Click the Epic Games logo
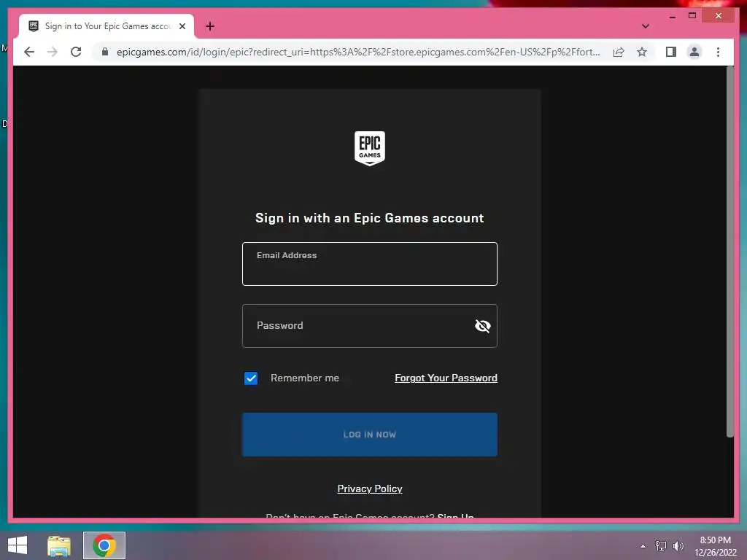 pyautogui.click(x=370, y=148)
